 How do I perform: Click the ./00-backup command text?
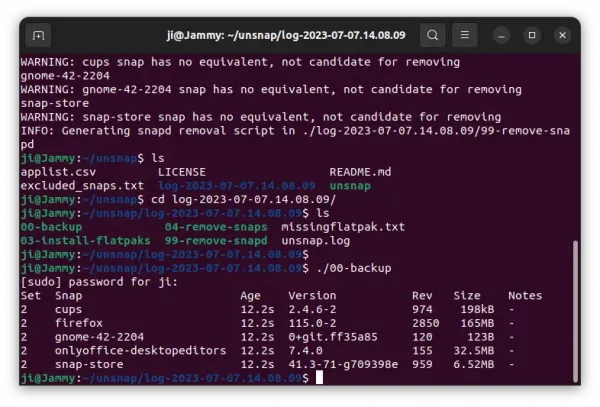tap(354, 268)
